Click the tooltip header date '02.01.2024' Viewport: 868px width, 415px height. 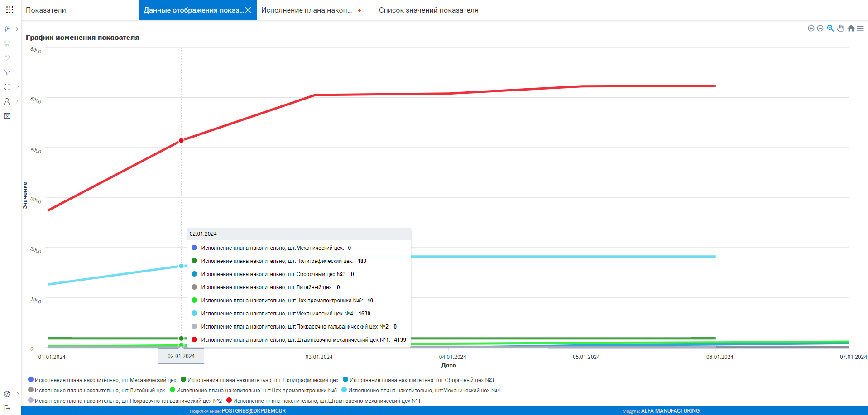click(x=203, y=234)
